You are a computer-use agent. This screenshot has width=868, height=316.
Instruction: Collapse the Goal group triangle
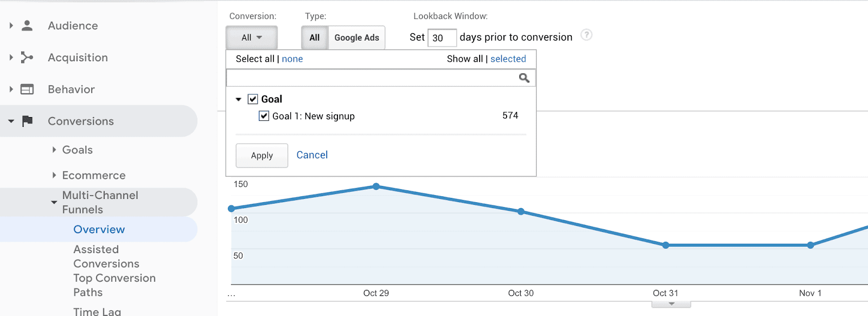click(x=239, y=100)
